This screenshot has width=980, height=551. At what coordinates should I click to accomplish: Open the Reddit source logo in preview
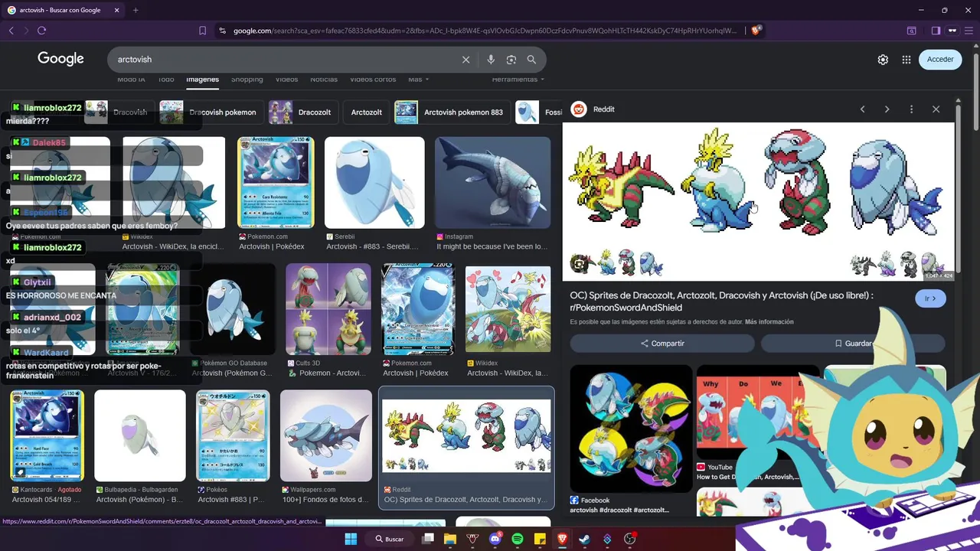(x=579, y=109)
